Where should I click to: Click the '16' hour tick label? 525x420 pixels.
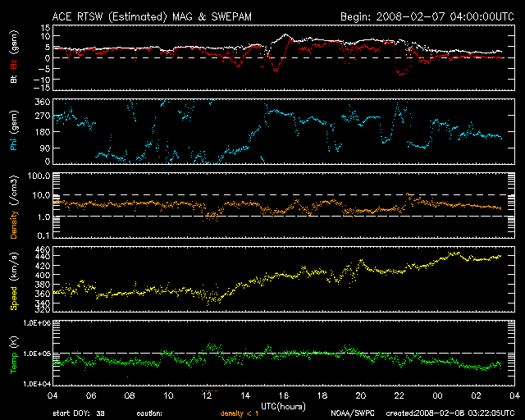(x=284, y=395)
